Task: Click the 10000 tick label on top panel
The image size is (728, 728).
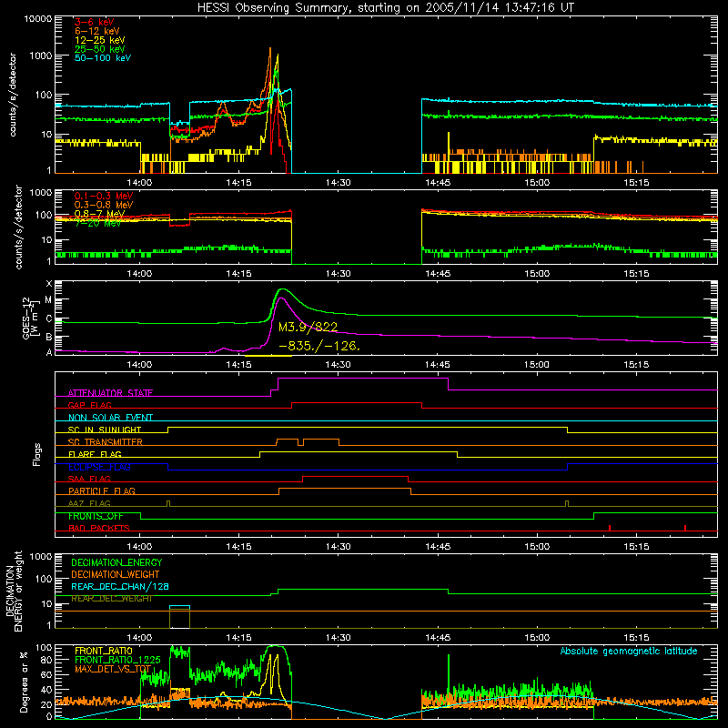Action: point(38,19)
